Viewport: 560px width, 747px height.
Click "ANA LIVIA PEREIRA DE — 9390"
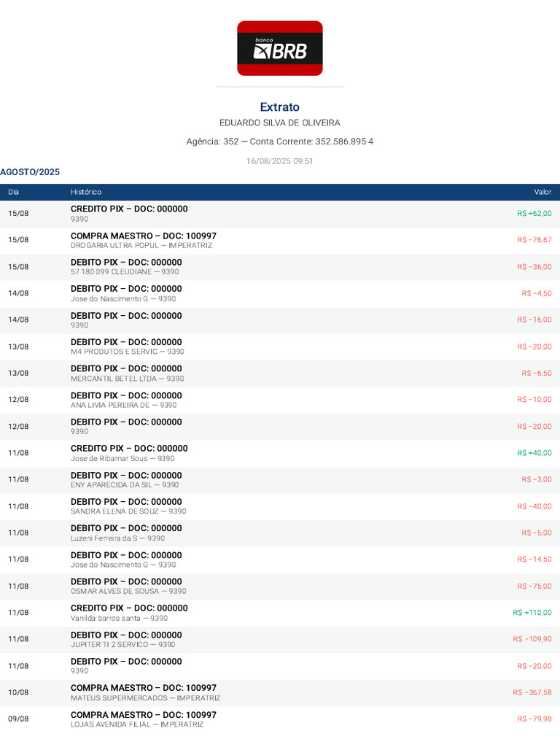tap(123, 405)
